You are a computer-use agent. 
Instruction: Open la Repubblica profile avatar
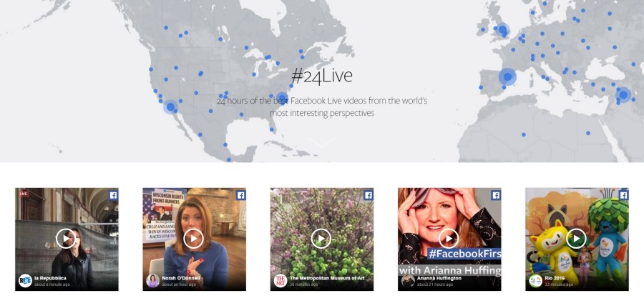tap(26, 281)
